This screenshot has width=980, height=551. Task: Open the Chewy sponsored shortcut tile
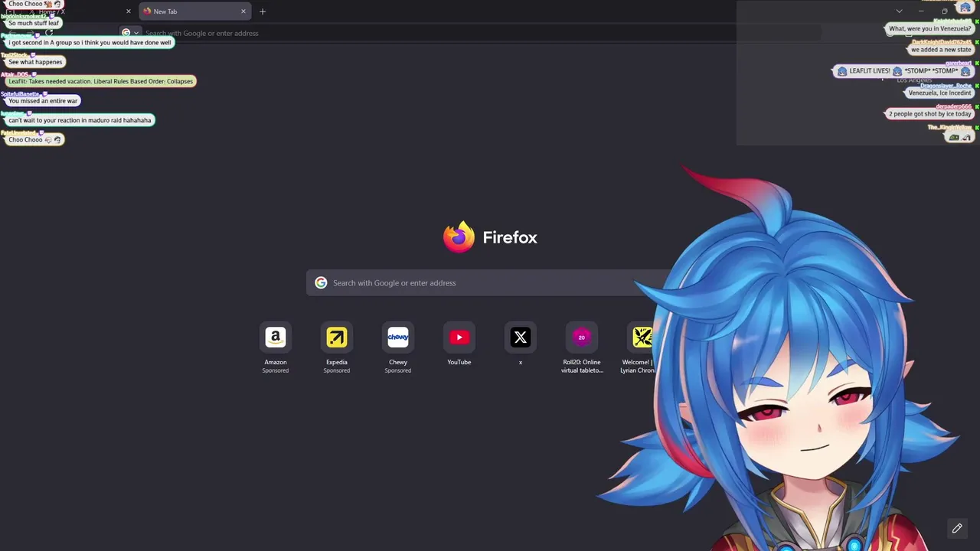click(x=398, y=337)
